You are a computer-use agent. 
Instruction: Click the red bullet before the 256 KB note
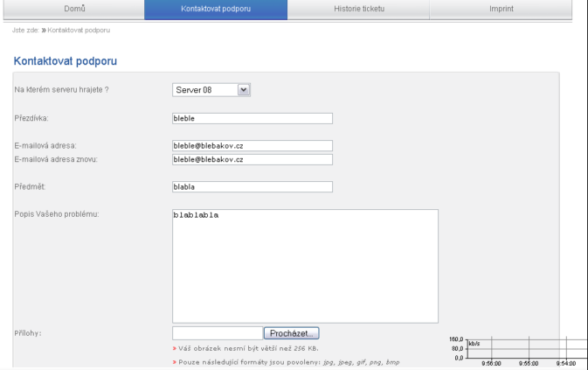tap(175, 348)
